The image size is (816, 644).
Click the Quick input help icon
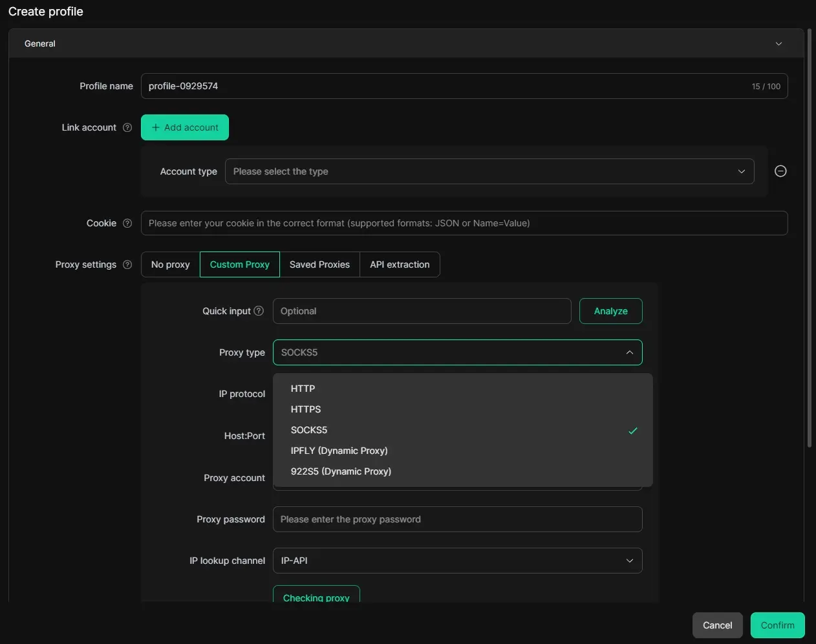coord(259,311)
